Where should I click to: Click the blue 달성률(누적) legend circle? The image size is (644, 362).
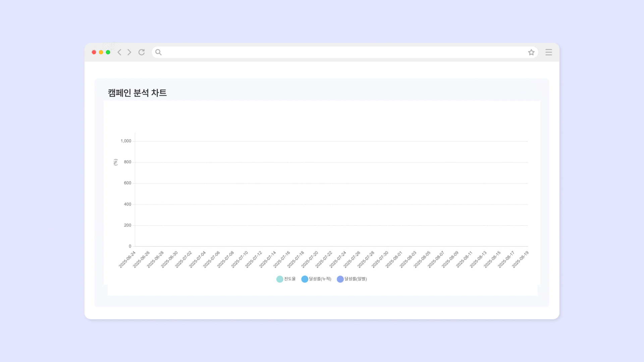click(x=305, y=279)
